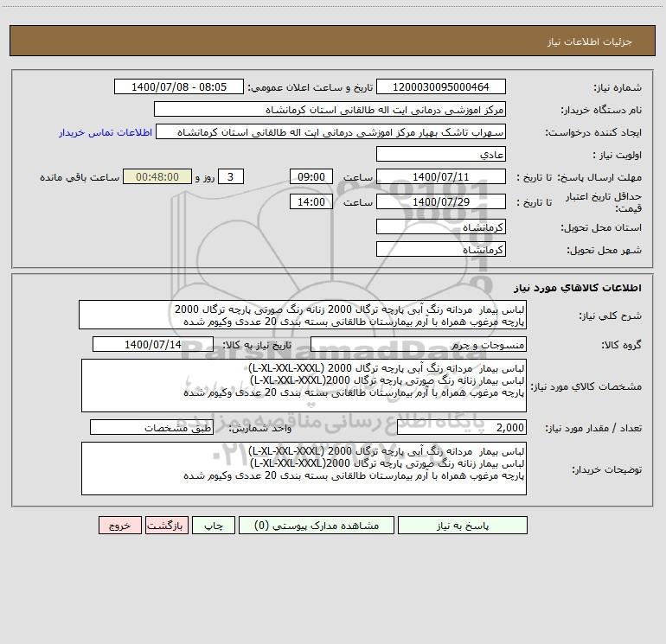Viewport: 666px width, 644px height.
Task: Click the request creator name field
Action: pyautogui.click(x=331, y=131)
